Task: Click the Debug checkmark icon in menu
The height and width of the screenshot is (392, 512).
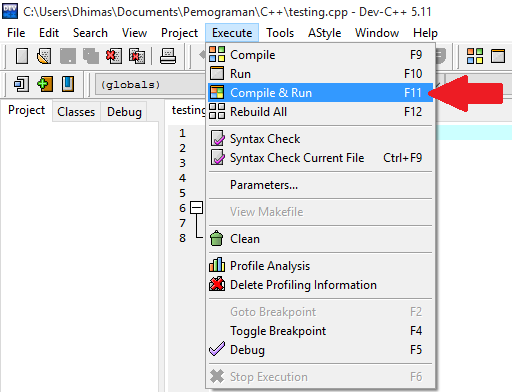Action: 217,349
